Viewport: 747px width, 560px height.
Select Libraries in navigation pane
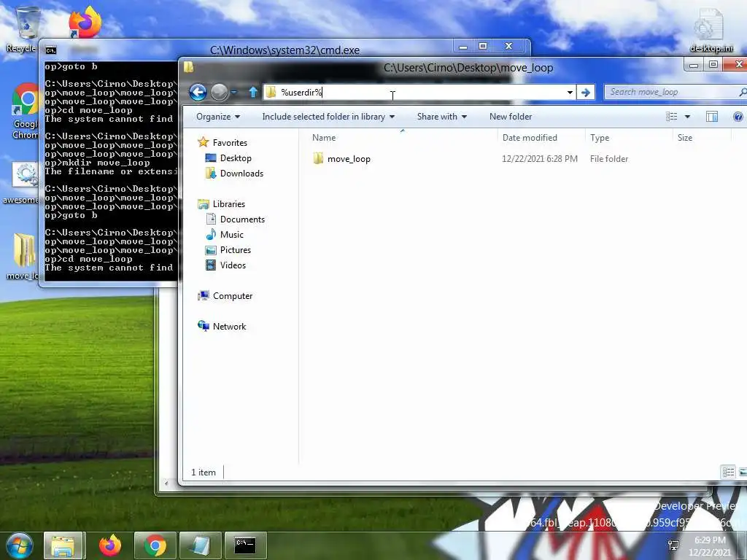[x=222, y=204]
